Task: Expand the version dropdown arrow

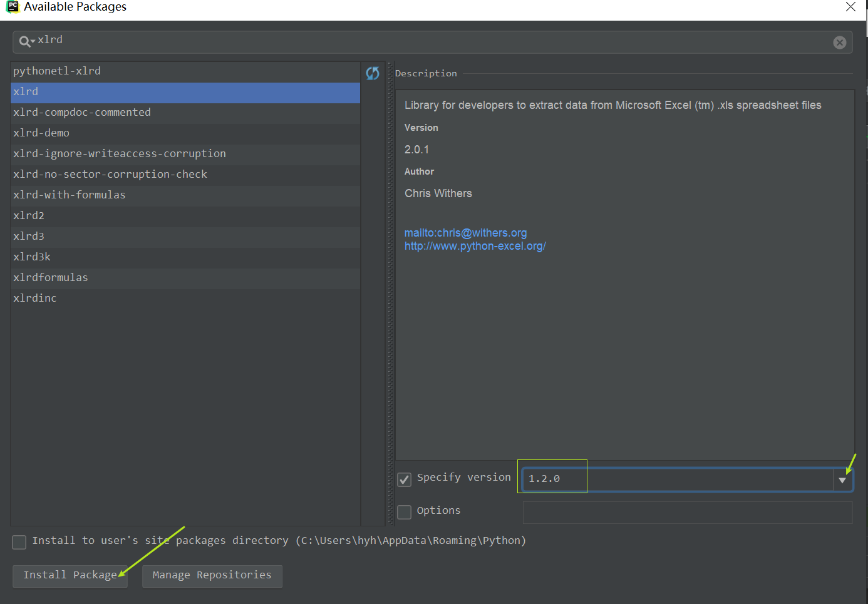Action: coord(842,480)
